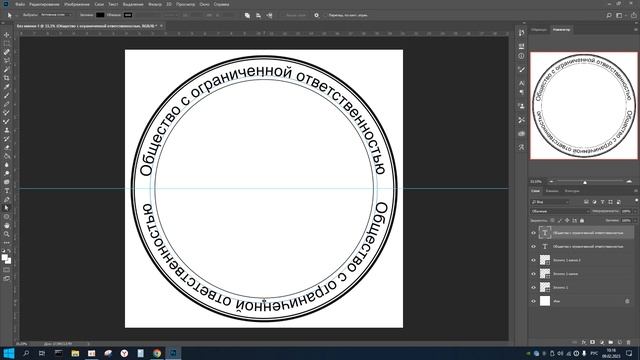Select the Ellipse shape tool

(x=7, y=217)
